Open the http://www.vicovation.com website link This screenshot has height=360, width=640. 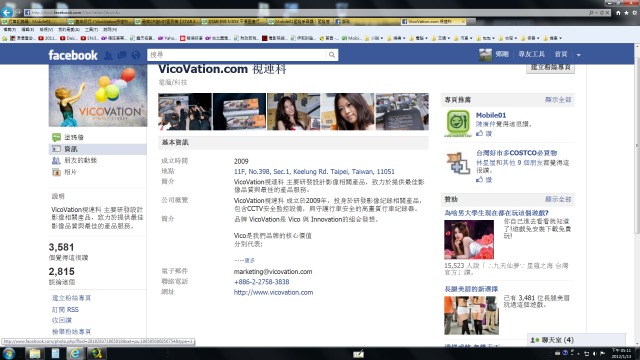click(273, 292)
